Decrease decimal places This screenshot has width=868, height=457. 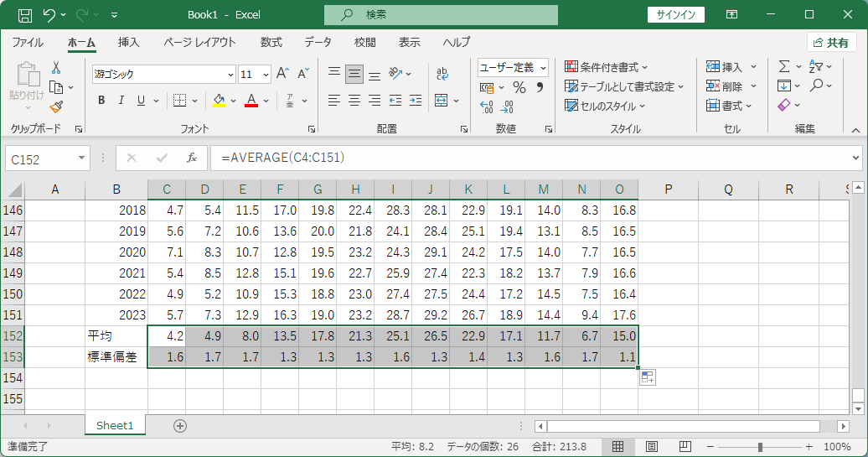[507, 106]
